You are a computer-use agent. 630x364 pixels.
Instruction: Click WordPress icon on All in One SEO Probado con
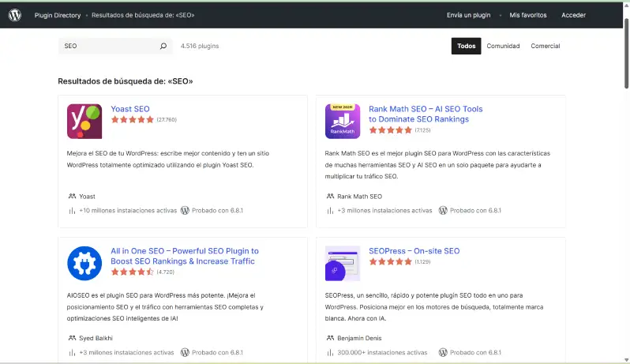point(185,353)
